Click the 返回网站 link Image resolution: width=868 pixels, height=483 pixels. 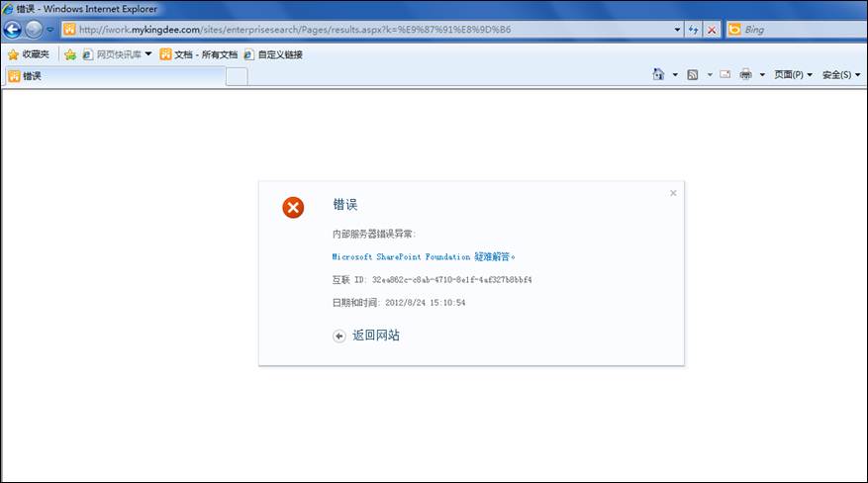(x=376, y=336)
